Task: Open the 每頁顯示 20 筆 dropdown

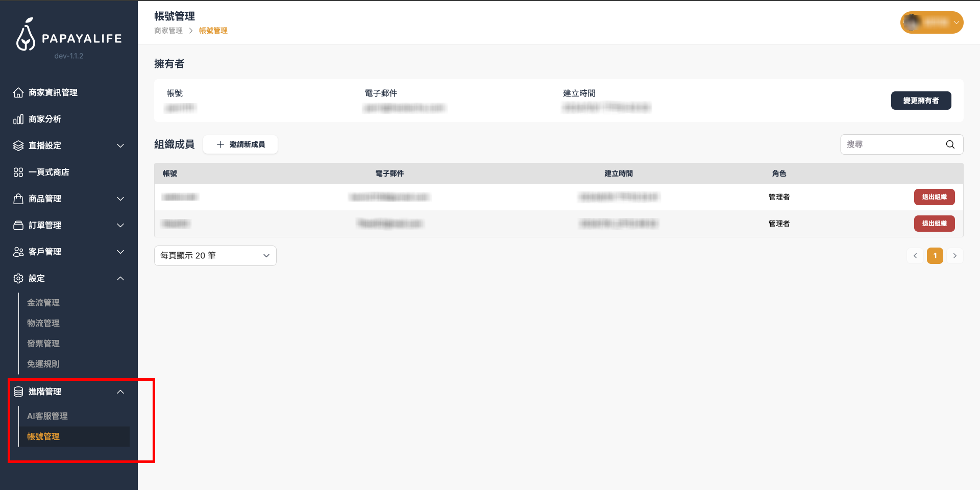Action: [215, 256]
